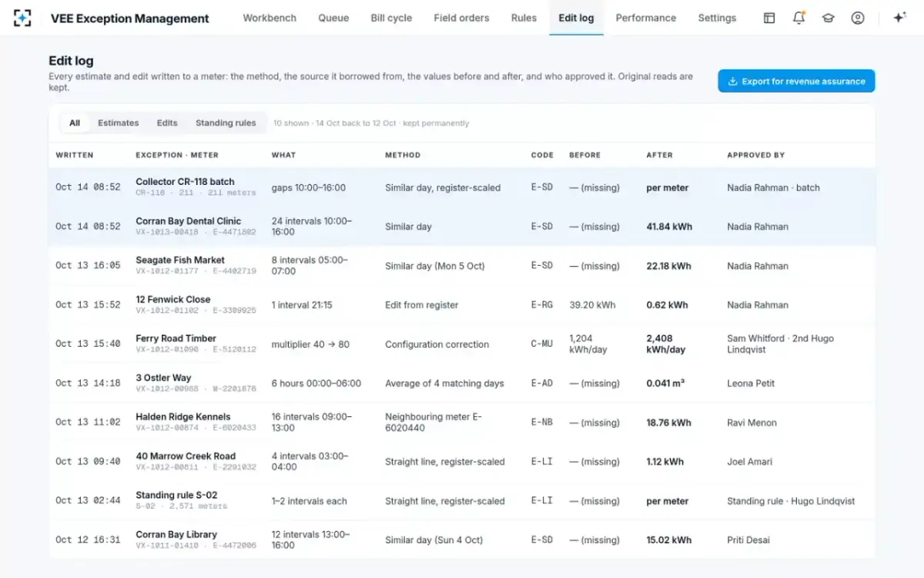This screenshot has height=578, width=924.
Task: Click the Edit log page heading
Action: (x=71, y=61)
